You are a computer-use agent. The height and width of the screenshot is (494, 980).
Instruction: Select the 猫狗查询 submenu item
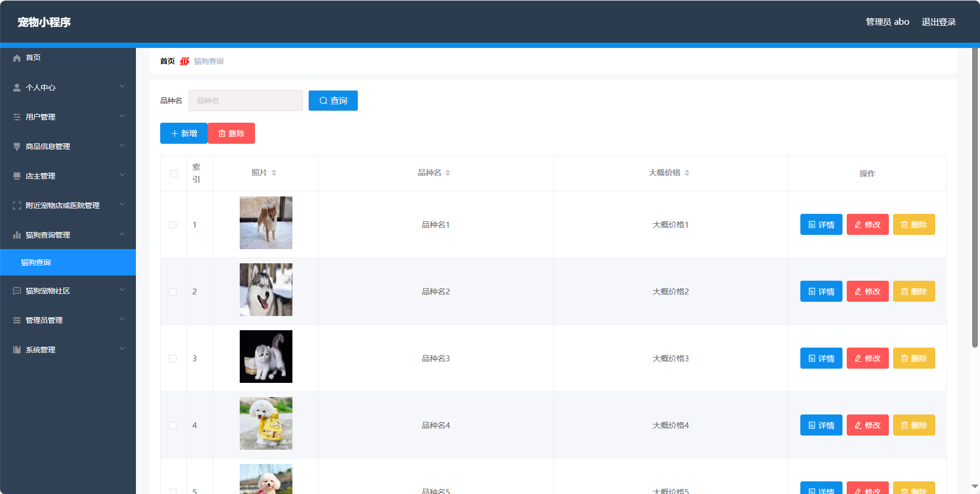(x=68, y=262)
